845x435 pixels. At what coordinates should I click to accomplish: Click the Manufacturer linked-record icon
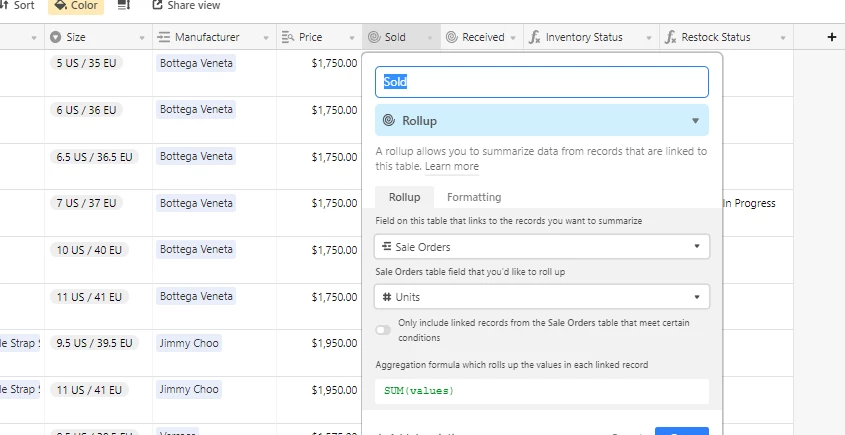click(x=163, y=37)
